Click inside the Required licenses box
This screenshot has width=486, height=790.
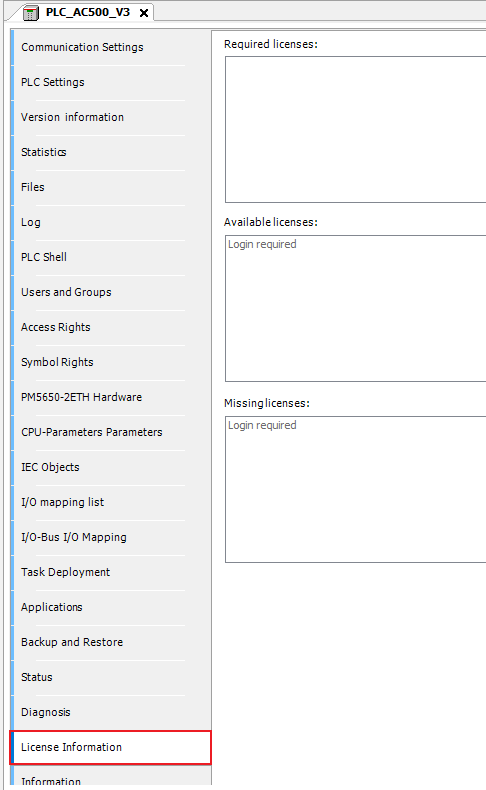[x=356, y=129]
